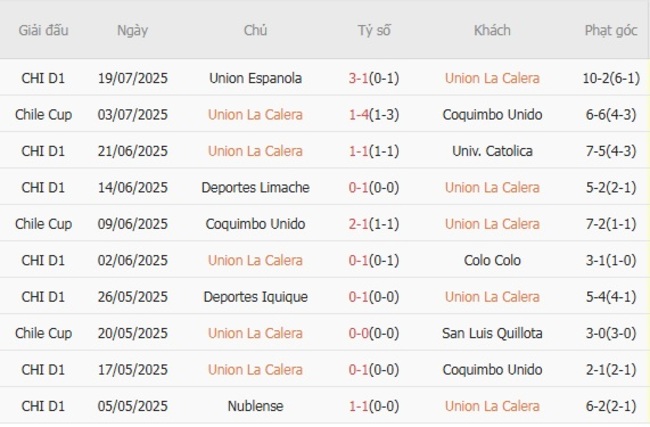
Task: Click the Chile Cup label on 09/06/2025
Action: click(x=43, y=224)
